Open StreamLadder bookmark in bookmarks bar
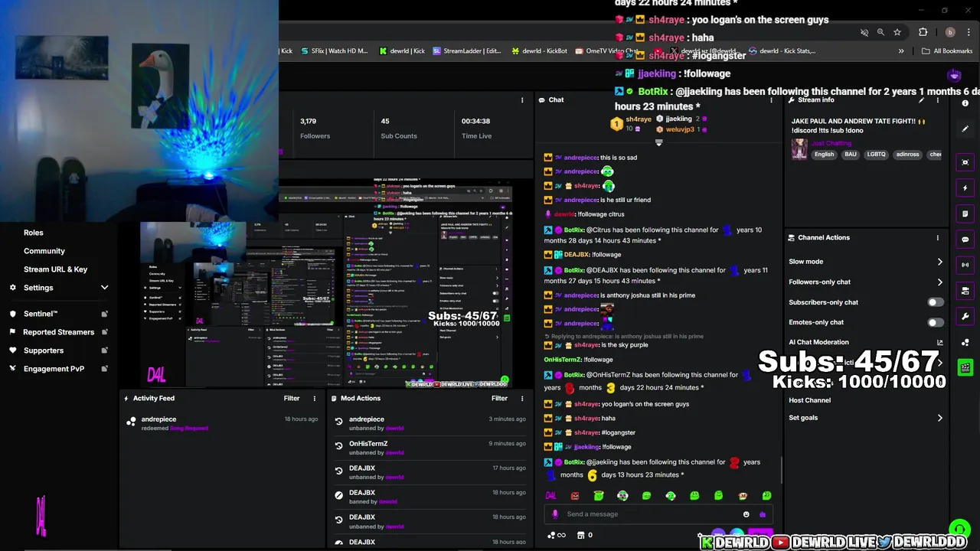 pos(466,51)
